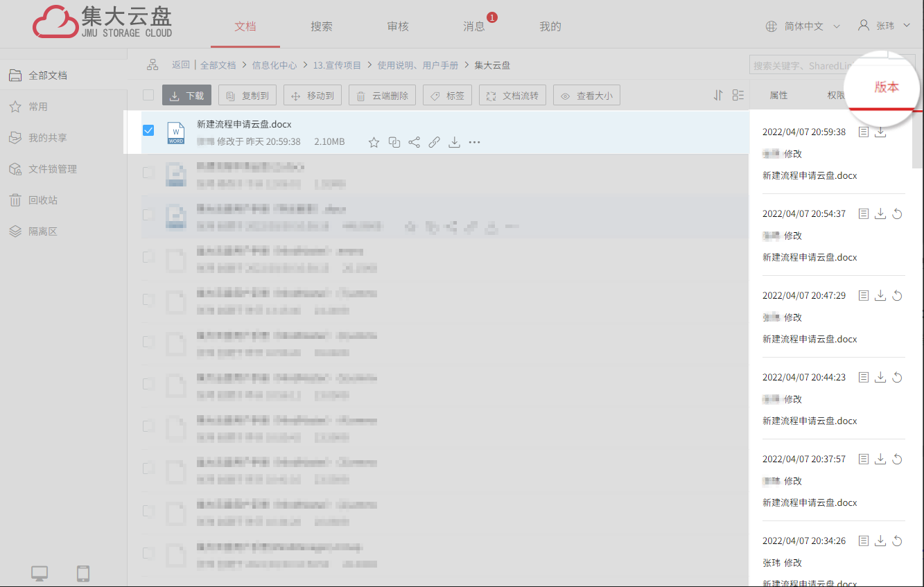Switch to the 审核 tab
Screen dimensions: 924x587
click(x=398, y=26)
